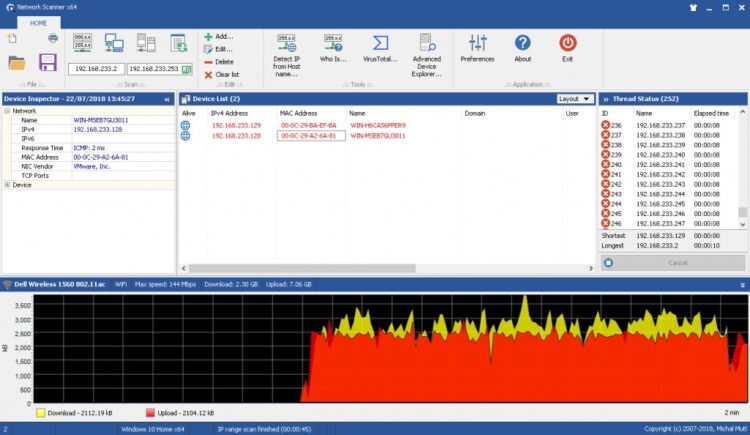
Task: Collapse the Network tree section
Action: (7, 111)
